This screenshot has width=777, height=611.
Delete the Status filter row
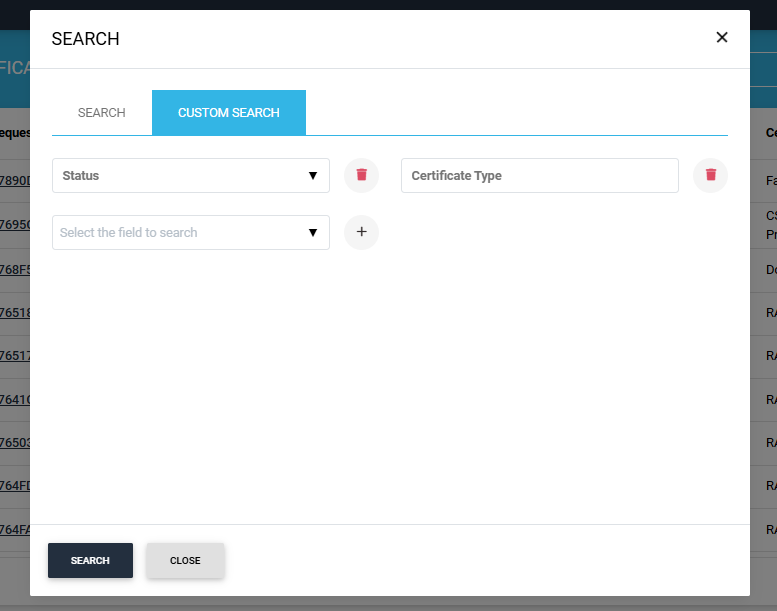pyautogui.click(x=361, y=175)
